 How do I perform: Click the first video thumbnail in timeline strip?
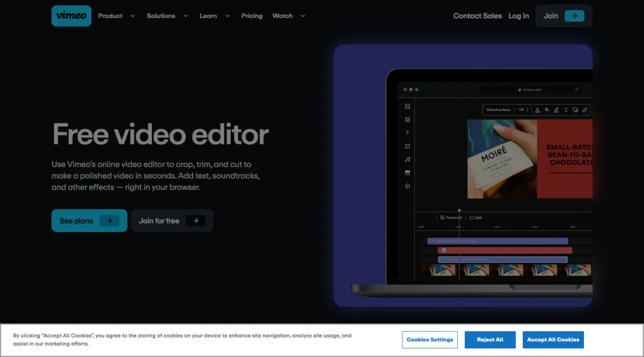(x=438, y=270)
